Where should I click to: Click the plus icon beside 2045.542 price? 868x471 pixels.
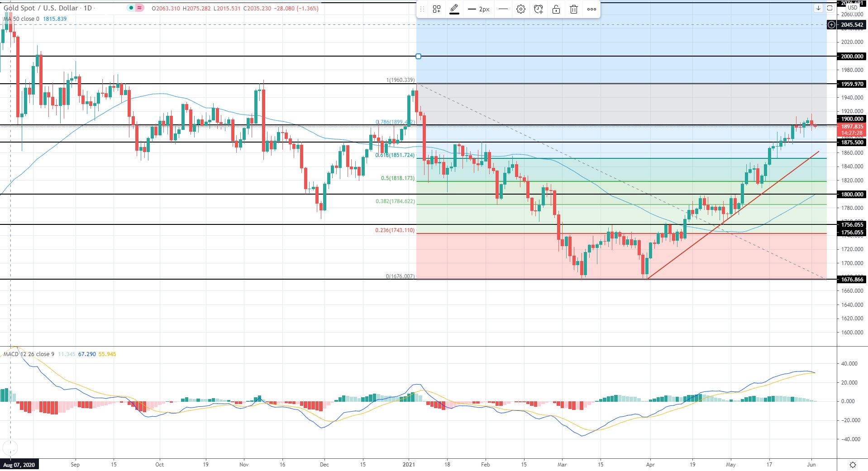coord(831,25)
